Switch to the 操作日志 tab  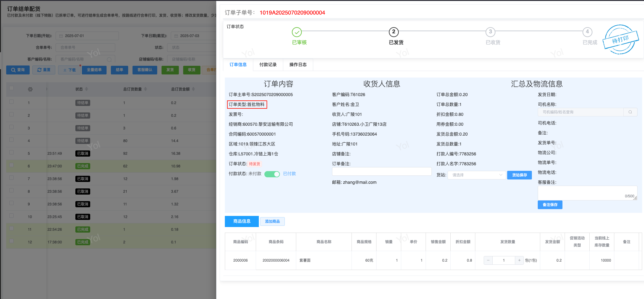point(298,65)
